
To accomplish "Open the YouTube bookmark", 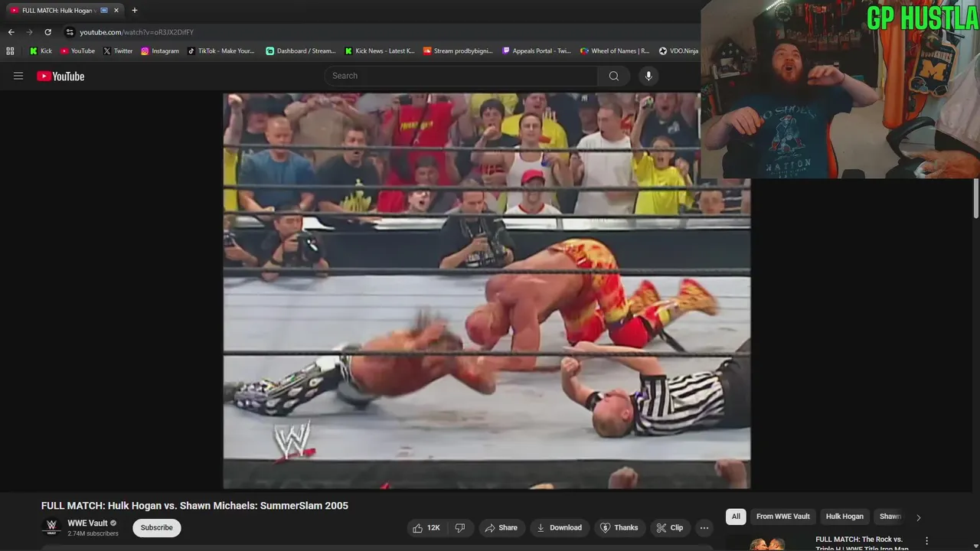I will 77,51.
